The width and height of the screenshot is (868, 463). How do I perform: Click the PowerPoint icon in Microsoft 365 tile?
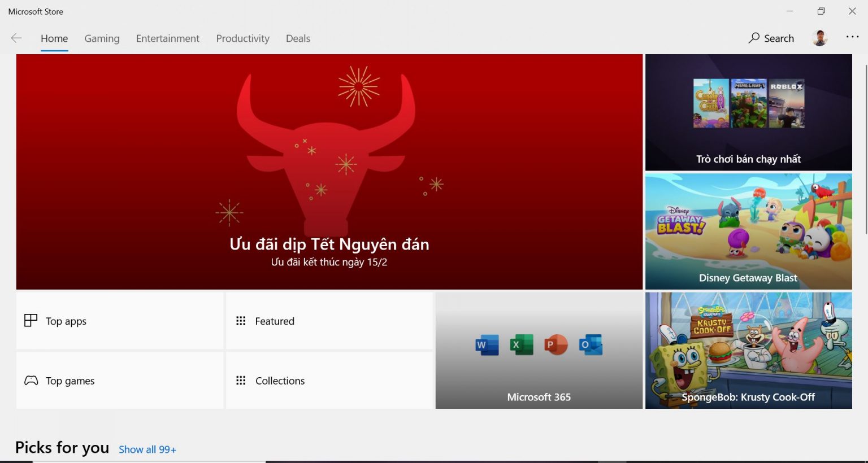coord(555,344)
